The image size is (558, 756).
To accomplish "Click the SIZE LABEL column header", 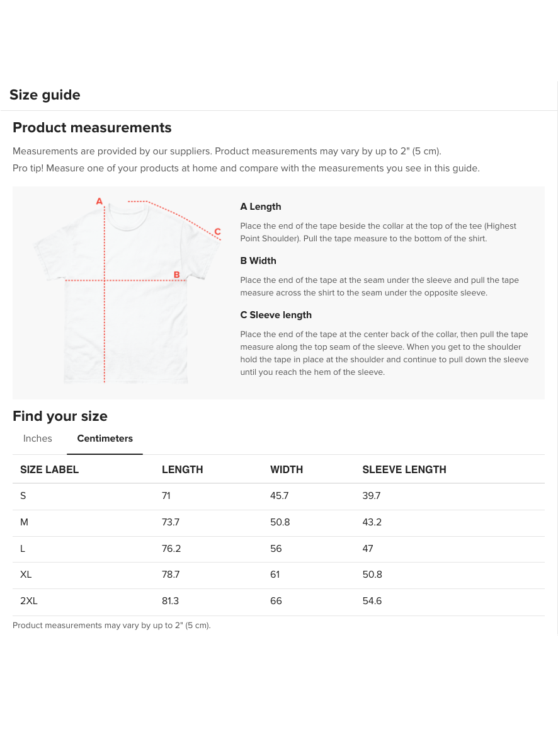I will click(x=50, y=469).
